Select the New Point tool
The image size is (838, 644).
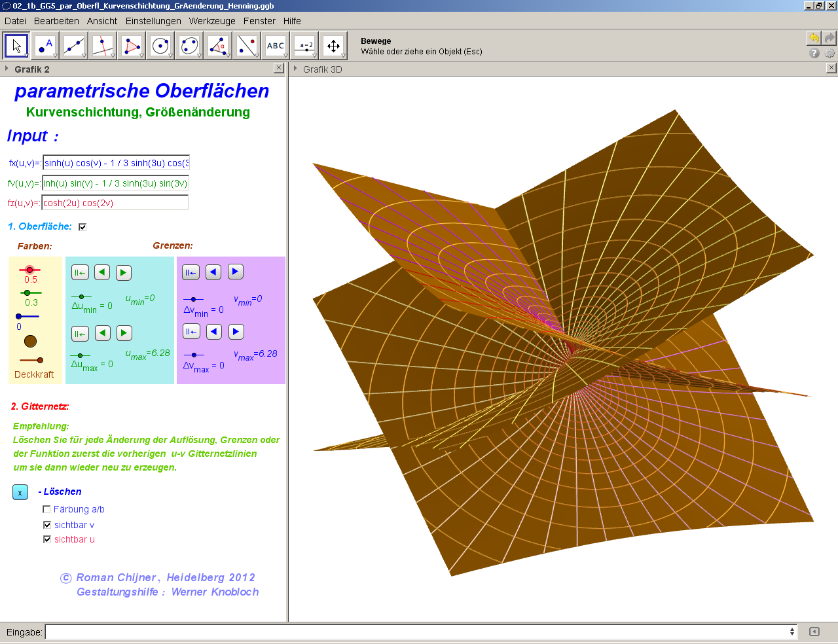[45, 46]
